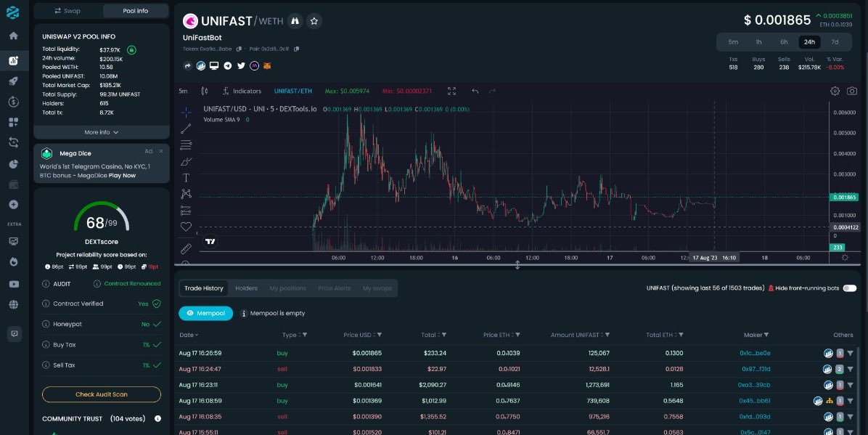Open the Price Alerts tab
Viewport: 868px width, 435px height.
[335, 288]
